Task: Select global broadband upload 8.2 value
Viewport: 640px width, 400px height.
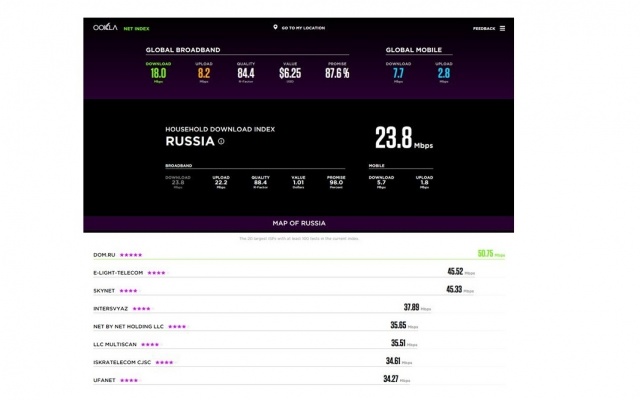Action: [x=204, y=73]
